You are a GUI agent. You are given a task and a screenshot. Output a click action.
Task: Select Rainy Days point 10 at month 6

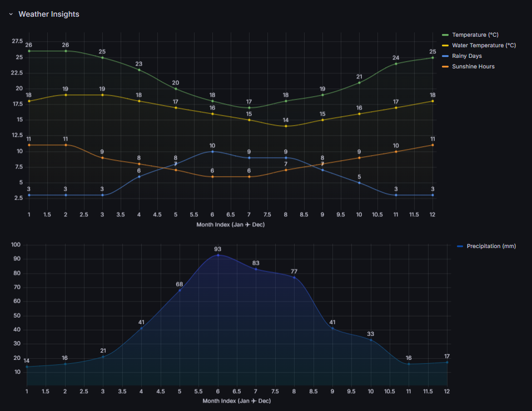pyautogui.click(x=212, y=151)
